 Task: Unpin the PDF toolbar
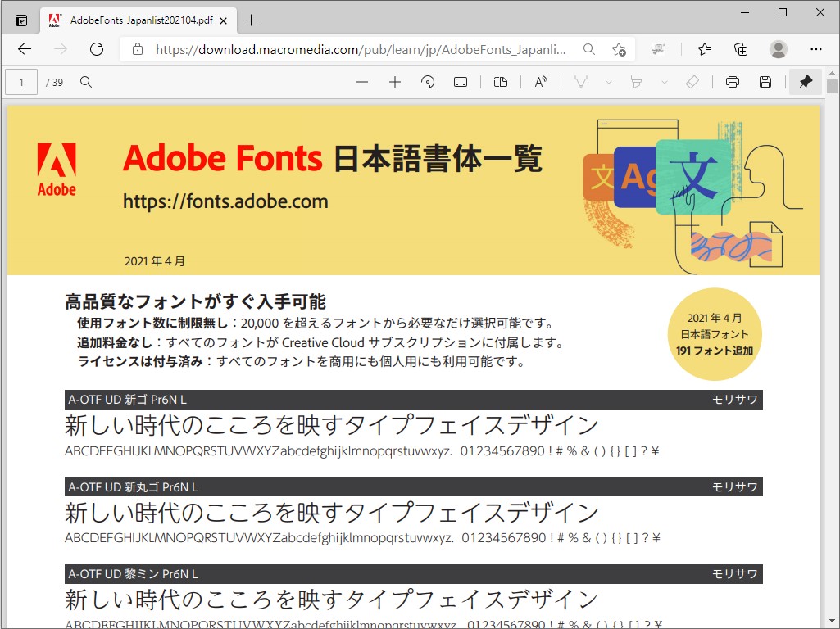coord(806,82)
